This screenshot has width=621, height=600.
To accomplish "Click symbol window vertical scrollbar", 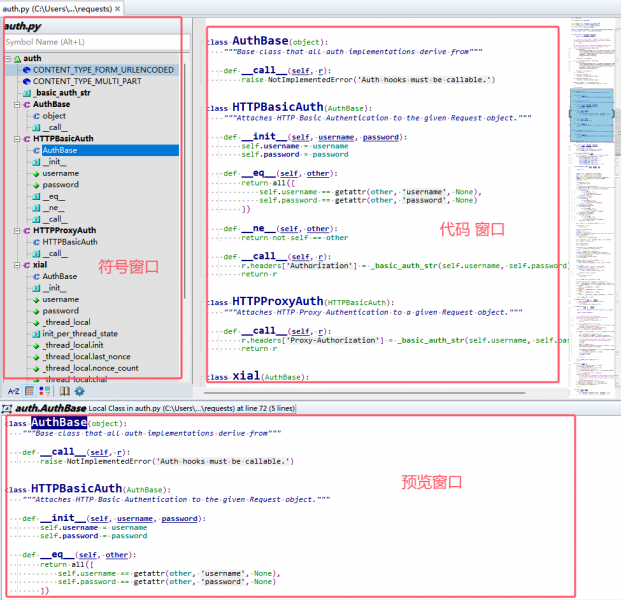I will coord(185,182).
